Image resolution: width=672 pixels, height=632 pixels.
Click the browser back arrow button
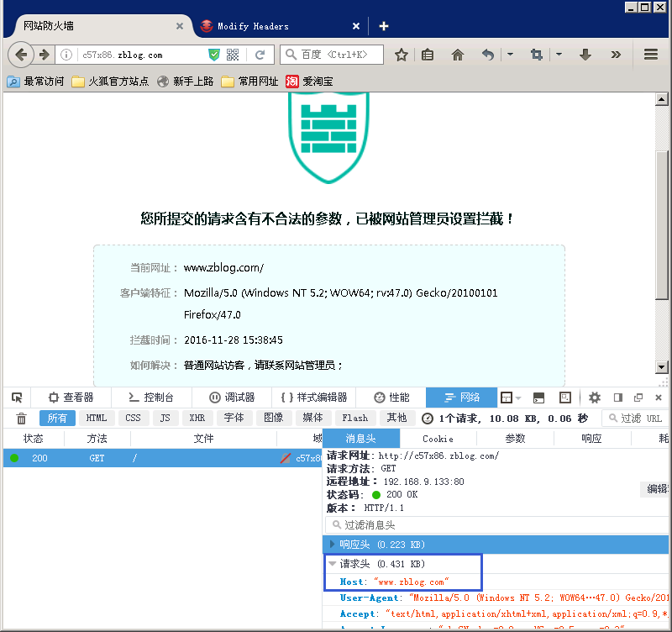pyautogui.click(x=22, y=55)
